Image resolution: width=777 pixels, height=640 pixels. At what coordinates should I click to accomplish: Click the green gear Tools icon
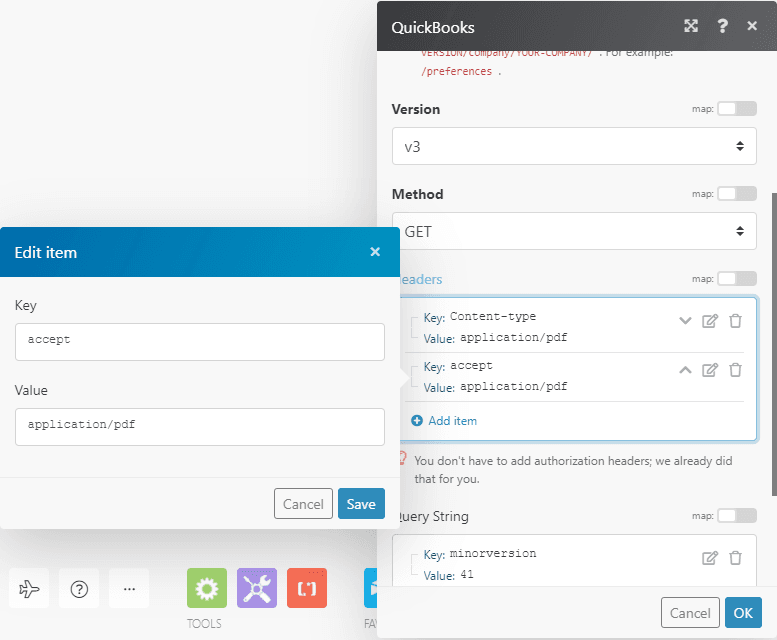tap(207, 588)
